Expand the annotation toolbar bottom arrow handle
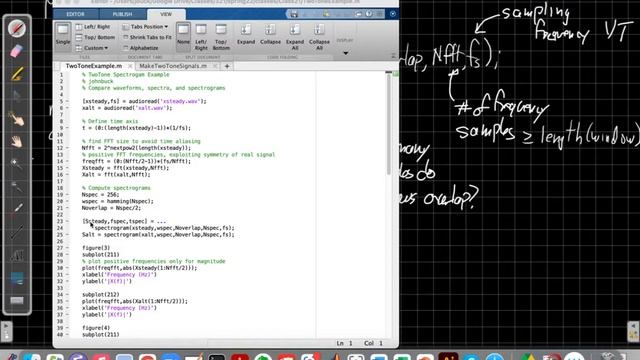Image resolution: width=640 pixels, height=360 pixels. (6, 331)
